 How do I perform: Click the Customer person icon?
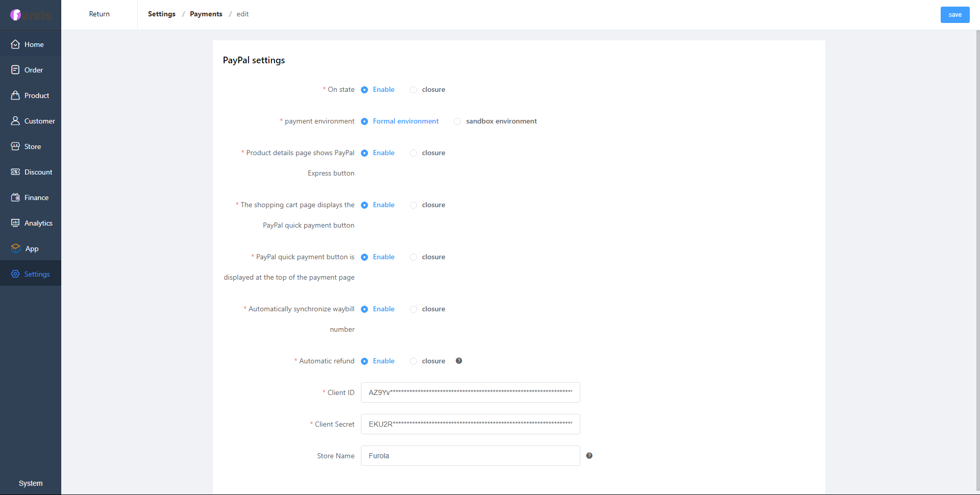(x=15, y=121)
